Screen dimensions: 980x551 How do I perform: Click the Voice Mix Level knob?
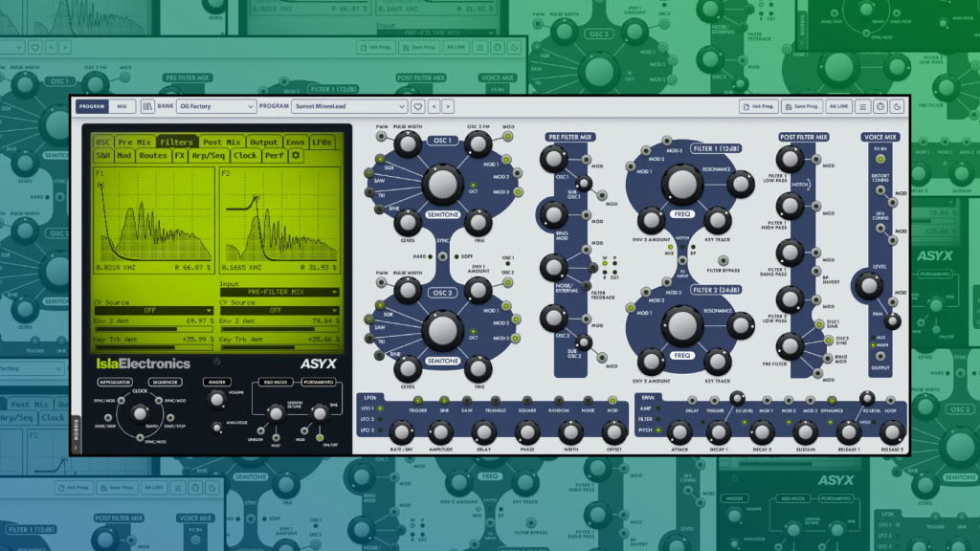coord(869,286)
